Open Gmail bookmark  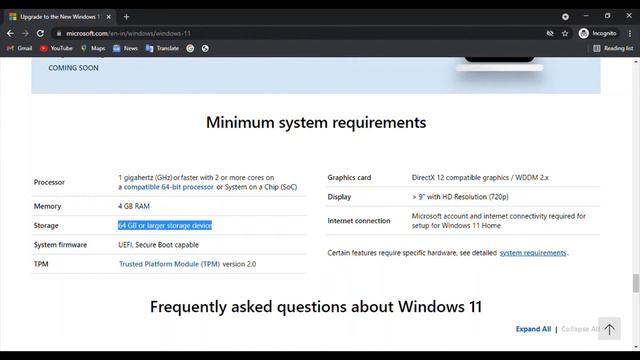20,48
